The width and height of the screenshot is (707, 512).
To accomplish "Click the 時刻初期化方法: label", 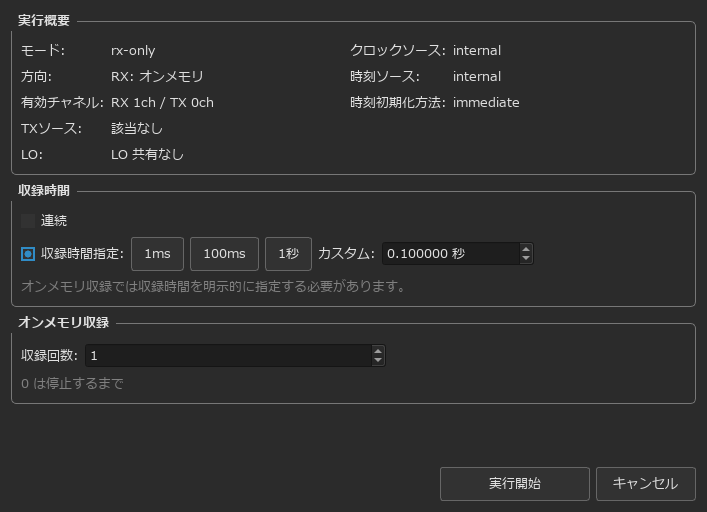I will point(398,103).
